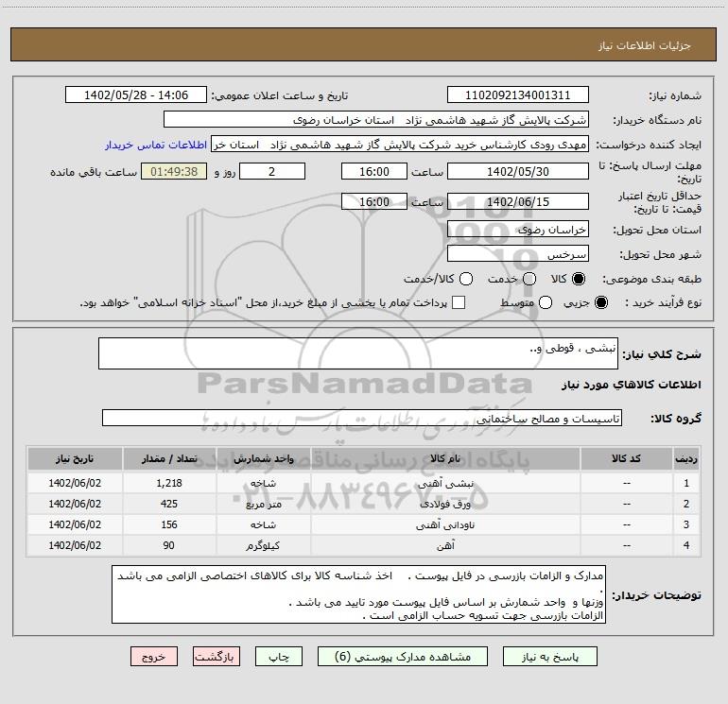Image resolution: width=728 pixels, height=704 pixels.
Task: Click the ورق فولادی item cell
Action: pos(445,504)
